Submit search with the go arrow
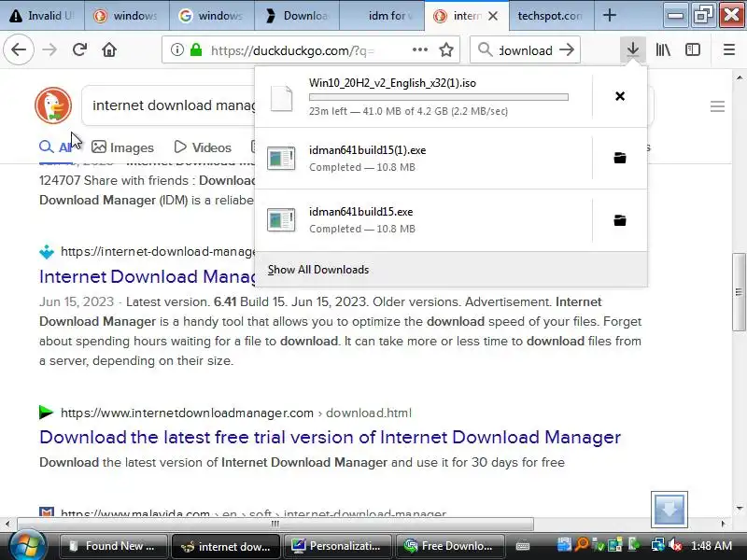 click(x=567, y=49)
